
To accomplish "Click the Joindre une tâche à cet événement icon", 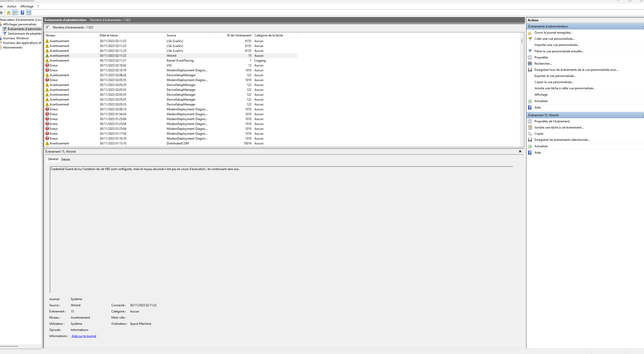I will pos(530,127).
